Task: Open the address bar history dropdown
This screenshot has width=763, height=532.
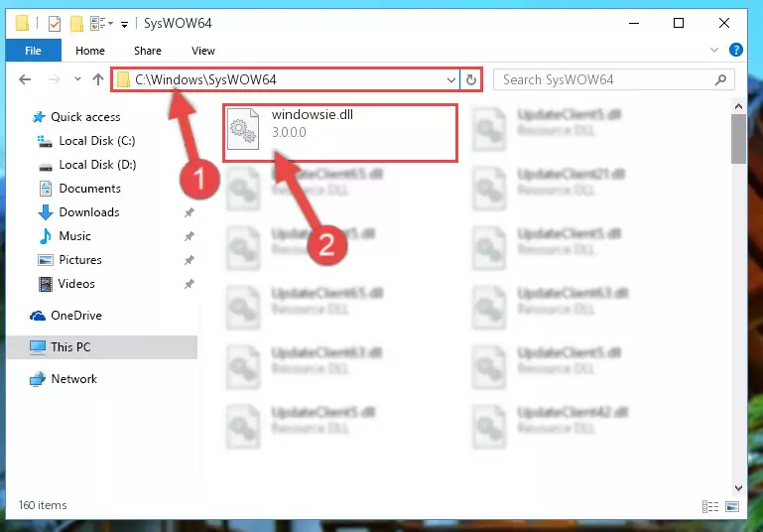Action: (451, 79)
